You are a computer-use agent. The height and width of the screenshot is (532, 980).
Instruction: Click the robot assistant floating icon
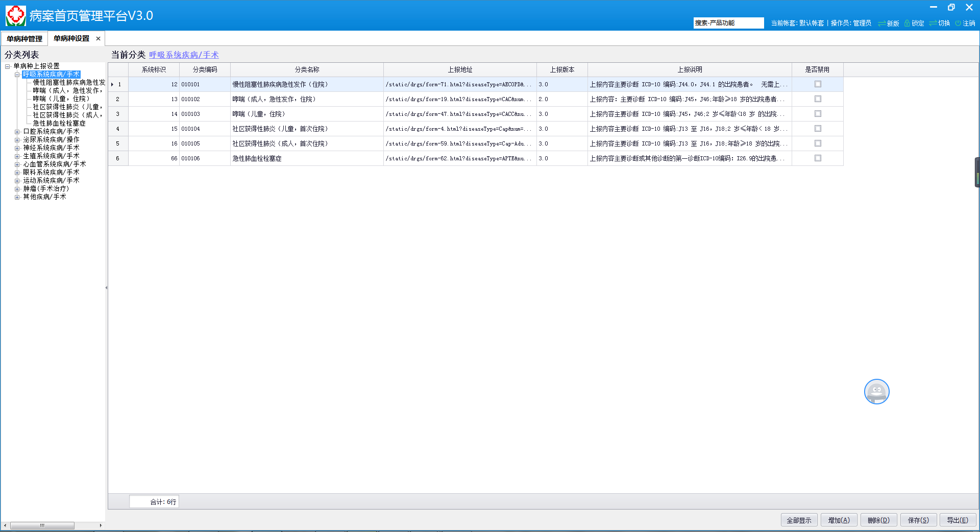tap(876, 392)
